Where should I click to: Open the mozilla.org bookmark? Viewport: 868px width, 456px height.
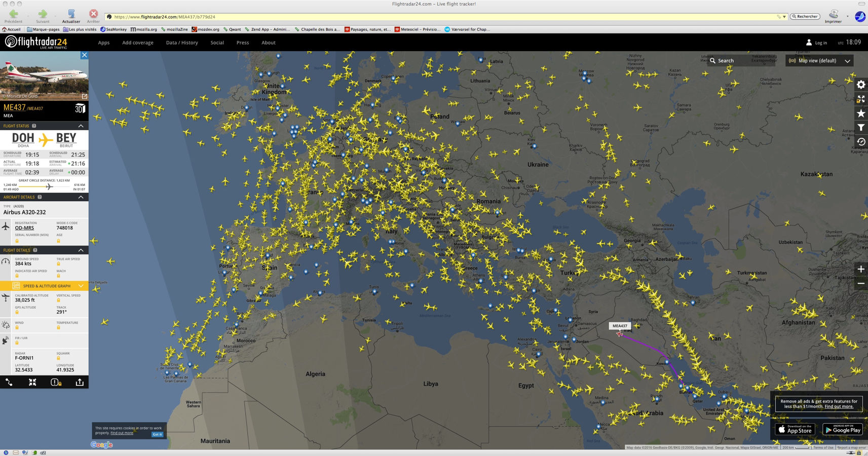[x=144, y=29]
